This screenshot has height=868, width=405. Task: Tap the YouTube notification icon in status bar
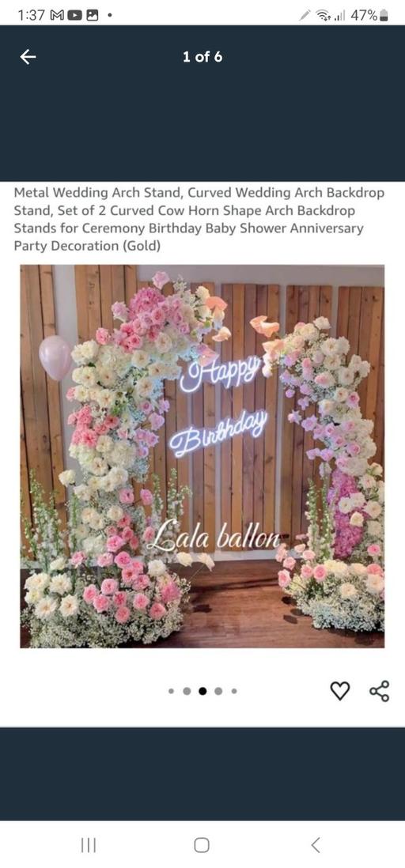pos(74,15)
